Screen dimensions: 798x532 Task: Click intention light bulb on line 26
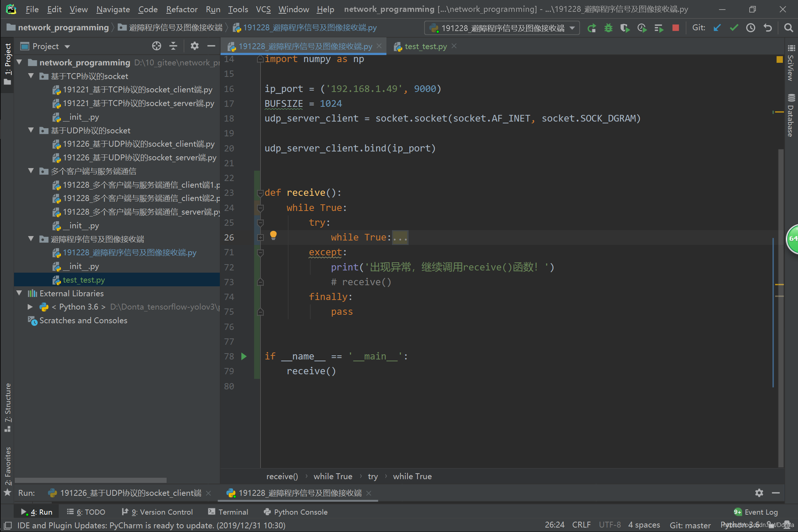click(x=273, y=235)
